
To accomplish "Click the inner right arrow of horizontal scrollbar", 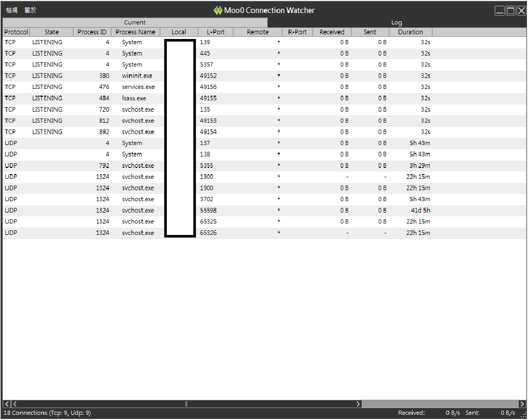I will (x=358, y=403).
